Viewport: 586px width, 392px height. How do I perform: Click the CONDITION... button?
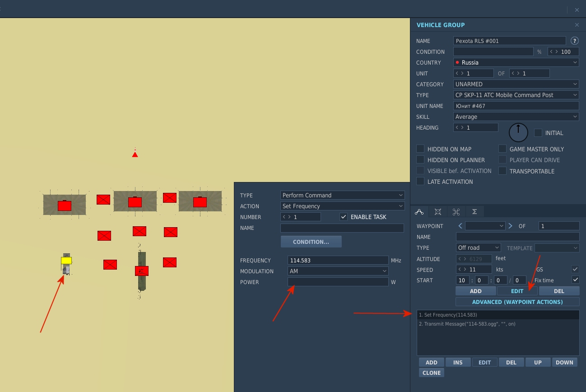pyautogui.click(x=311, y=242)
